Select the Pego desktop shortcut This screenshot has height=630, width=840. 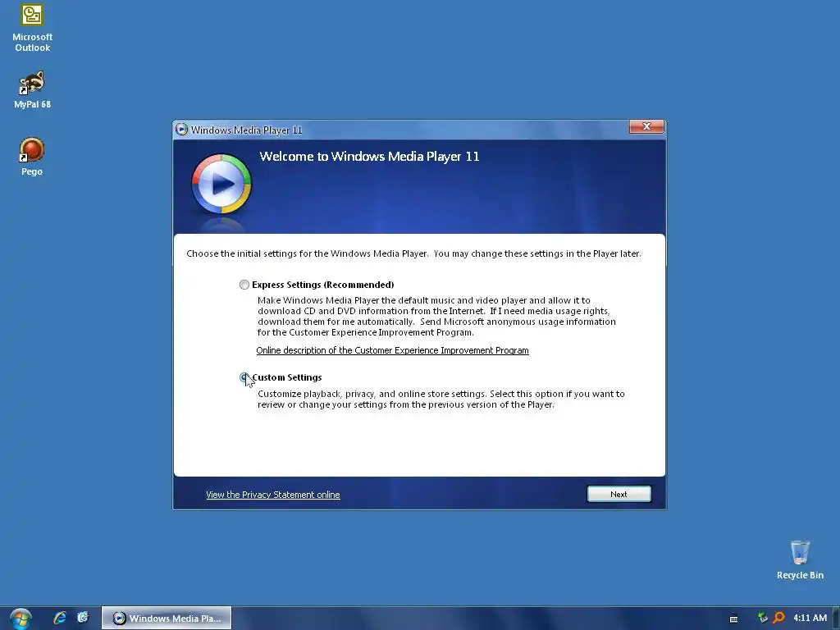(32, 157)
